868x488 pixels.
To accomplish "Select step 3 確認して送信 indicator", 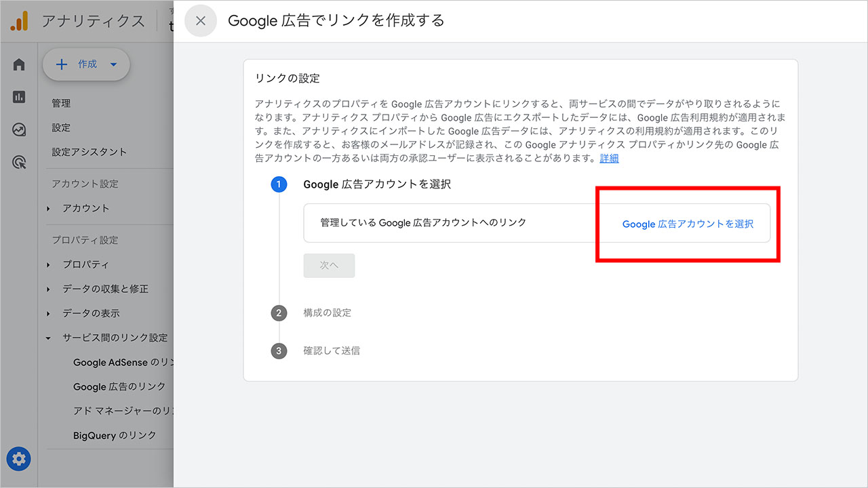I will pos(279,351).
